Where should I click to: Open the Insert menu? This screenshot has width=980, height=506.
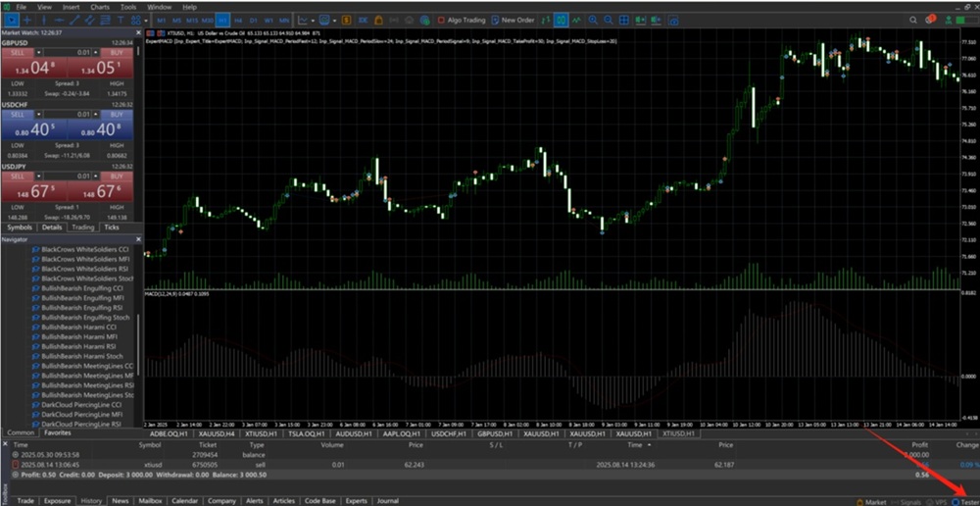click(72, 7)
